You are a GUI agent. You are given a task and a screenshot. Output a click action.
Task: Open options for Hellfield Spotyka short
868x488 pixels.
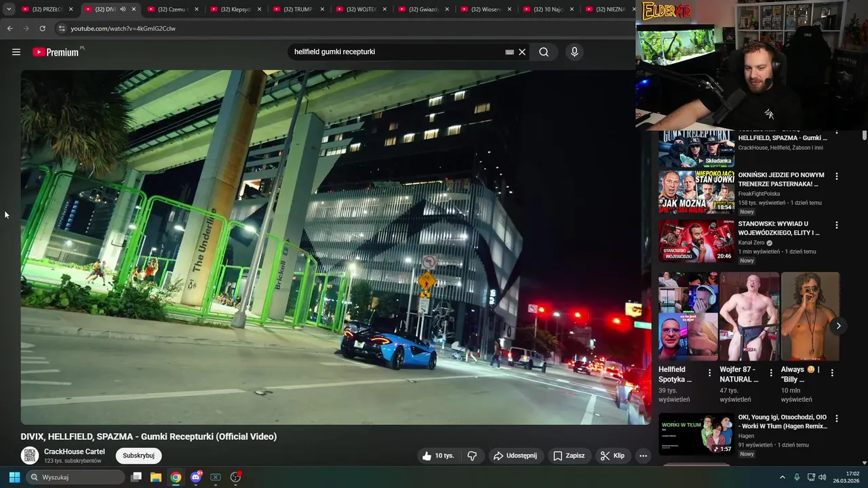[x=710, y=373]
